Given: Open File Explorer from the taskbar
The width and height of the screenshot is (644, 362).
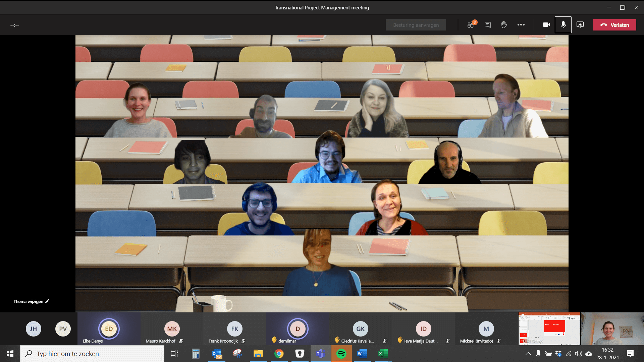Looking at the screenshot, I should 258,354.
